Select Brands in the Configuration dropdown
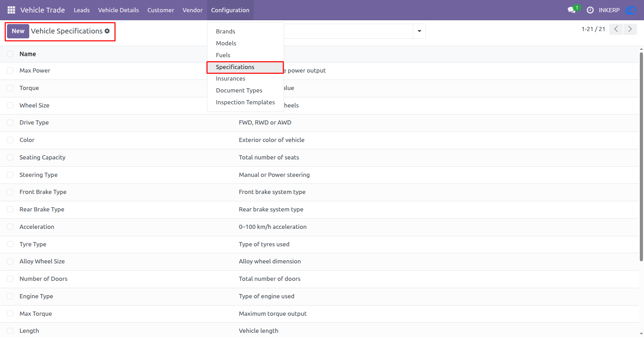 tap(245, 31)
